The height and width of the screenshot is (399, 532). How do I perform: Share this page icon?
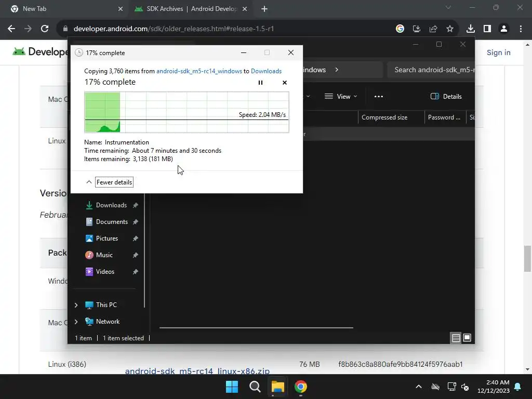(433, 29)
